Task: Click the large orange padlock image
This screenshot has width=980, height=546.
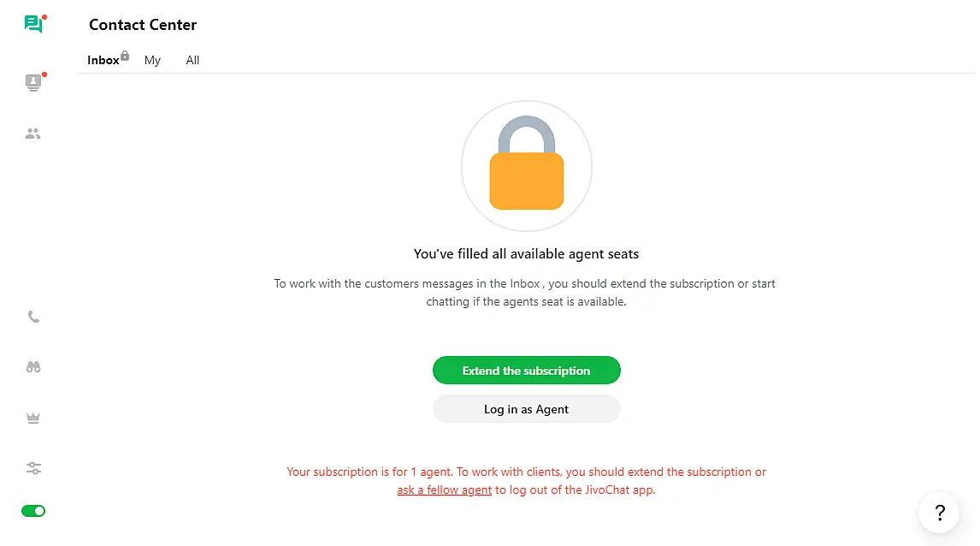Action: point(526,167)
